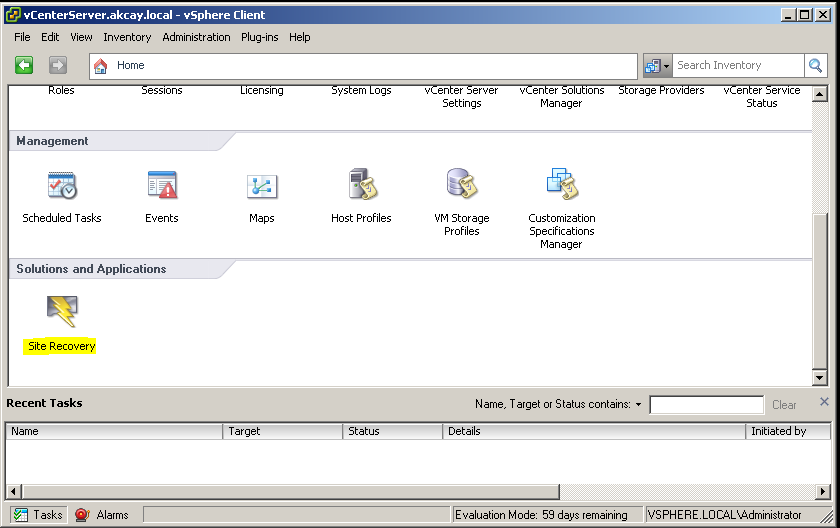840x528 pixels.
Task: Open the Plug-ins menu
Action: [259, 37]
